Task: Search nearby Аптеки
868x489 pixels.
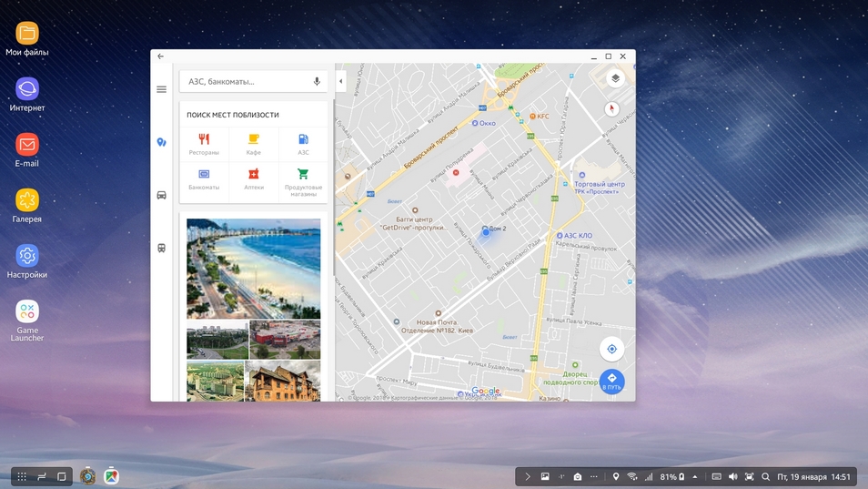Action: click(x=254, y=180)
